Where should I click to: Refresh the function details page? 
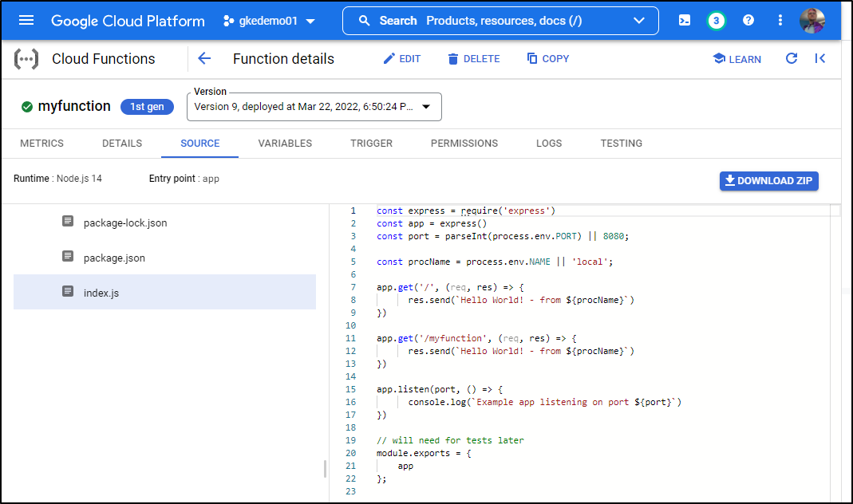tap(792, 58)
